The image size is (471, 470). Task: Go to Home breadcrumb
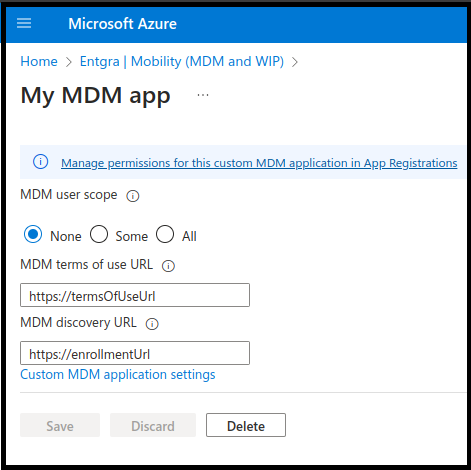pos(39,62)
